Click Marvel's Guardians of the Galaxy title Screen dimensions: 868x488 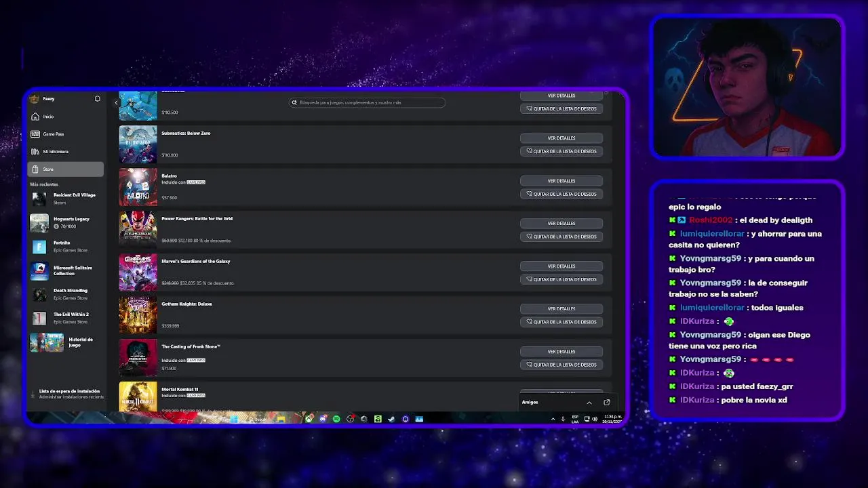point(195,261)
